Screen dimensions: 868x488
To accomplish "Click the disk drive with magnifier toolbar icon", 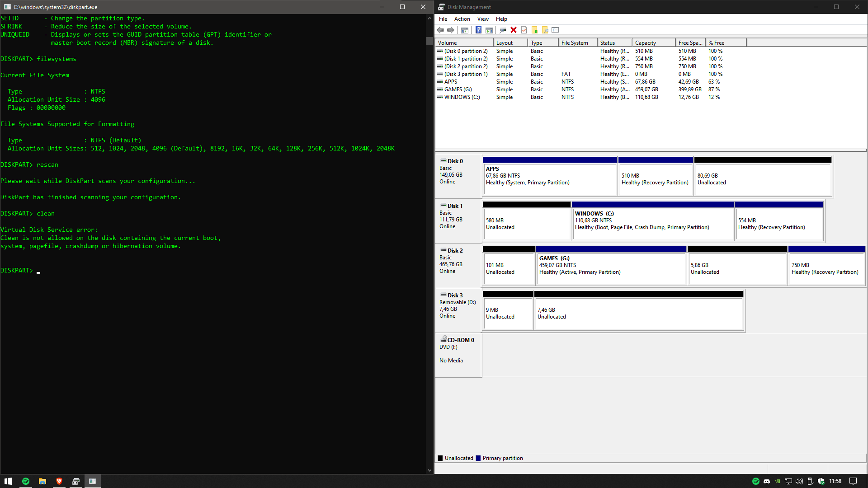I will [503, 30].
